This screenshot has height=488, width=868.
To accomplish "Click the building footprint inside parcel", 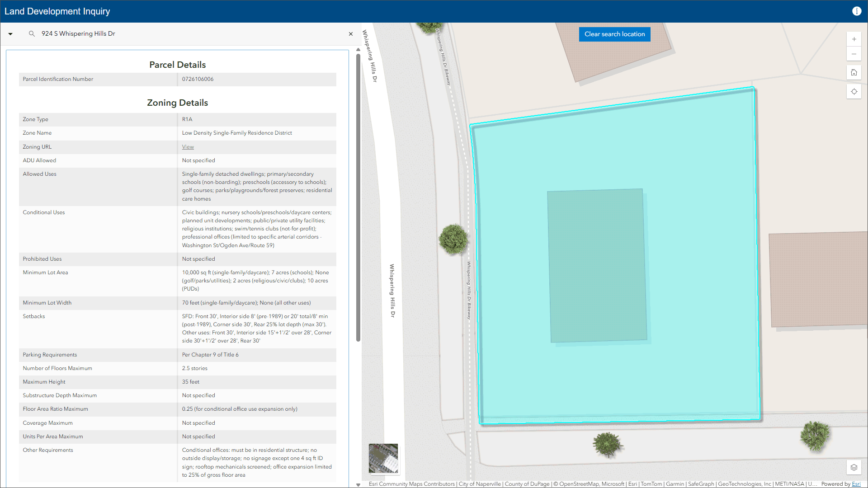I will tap(598, 266).
